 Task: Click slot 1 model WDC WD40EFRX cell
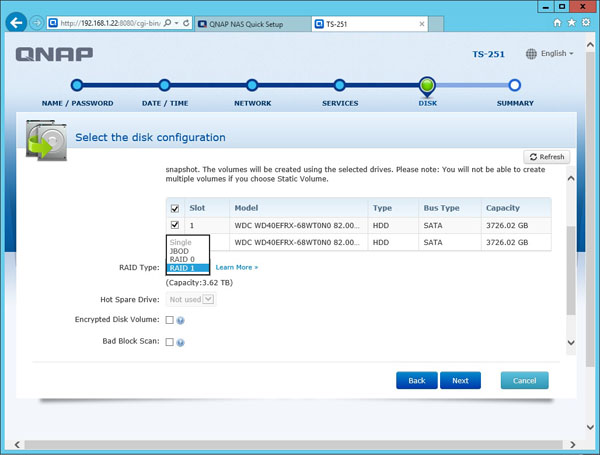tap(297, 225)
